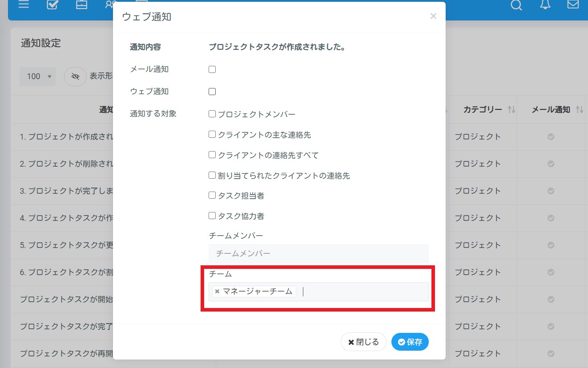Viewport: 588px width, 368px height.
Task: Select row 4. プロジェクトタスクが作
Action: [x=67, y=218]
